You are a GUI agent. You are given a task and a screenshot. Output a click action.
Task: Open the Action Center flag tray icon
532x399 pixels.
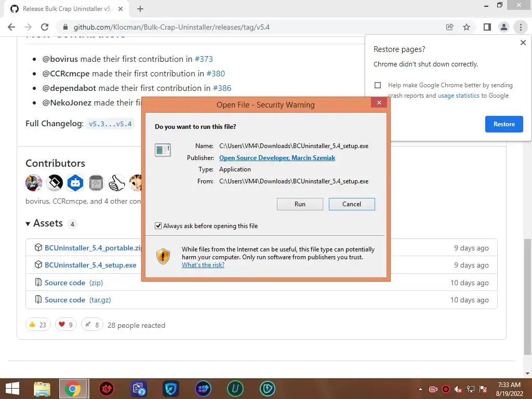click(x=483, y=389)
